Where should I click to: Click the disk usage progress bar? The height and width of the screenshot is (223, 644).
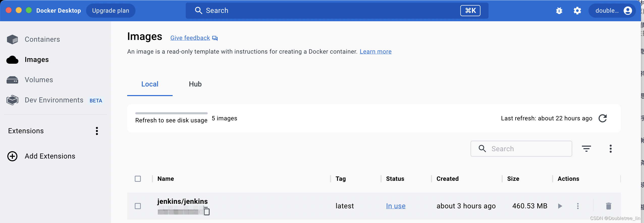pyautogui.click(x=171, y=113)
